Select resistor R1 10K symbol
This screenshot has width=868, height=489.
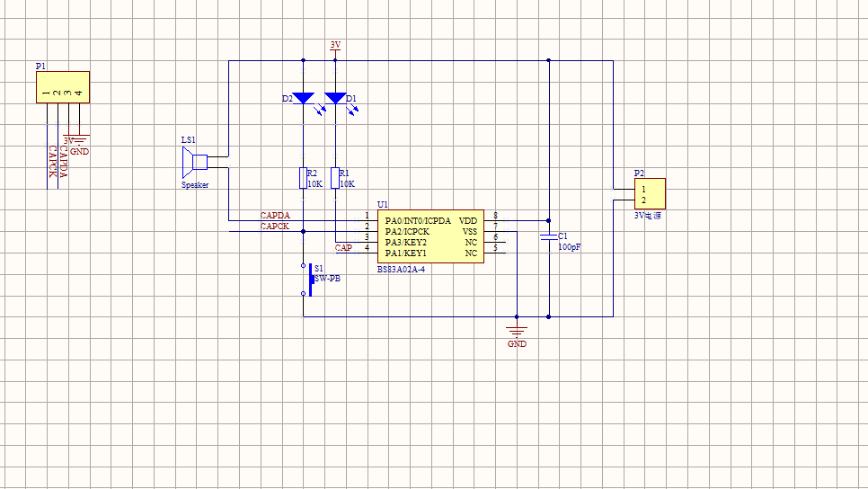[335, 178]
